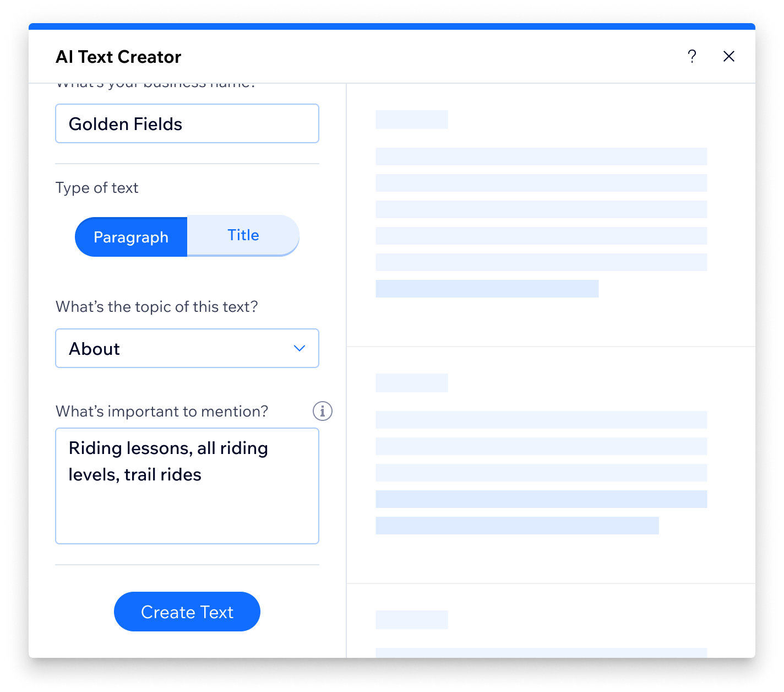
Task: Focus the Golden Fields business name field
Action: [187, 123]
